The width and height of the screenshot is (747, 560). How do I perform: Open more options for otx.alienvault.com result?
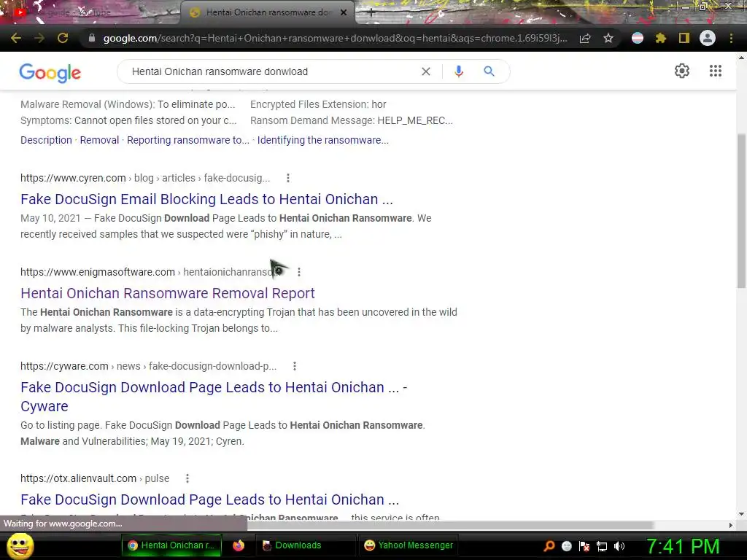tap(187, 478)
